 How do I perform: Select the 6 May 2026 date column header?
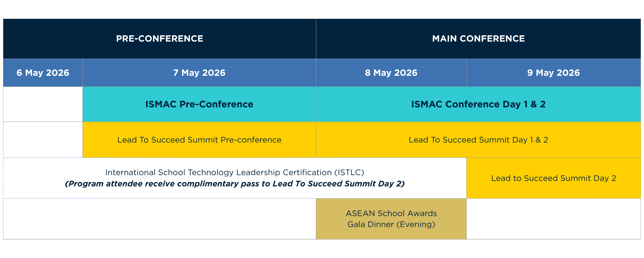[43, 73]
